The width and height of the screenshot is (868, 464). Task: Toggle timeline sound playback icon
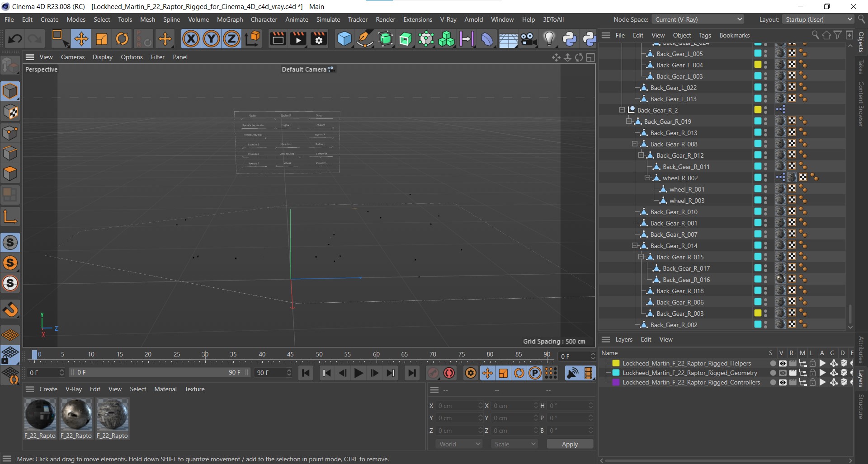pos(572,373)
